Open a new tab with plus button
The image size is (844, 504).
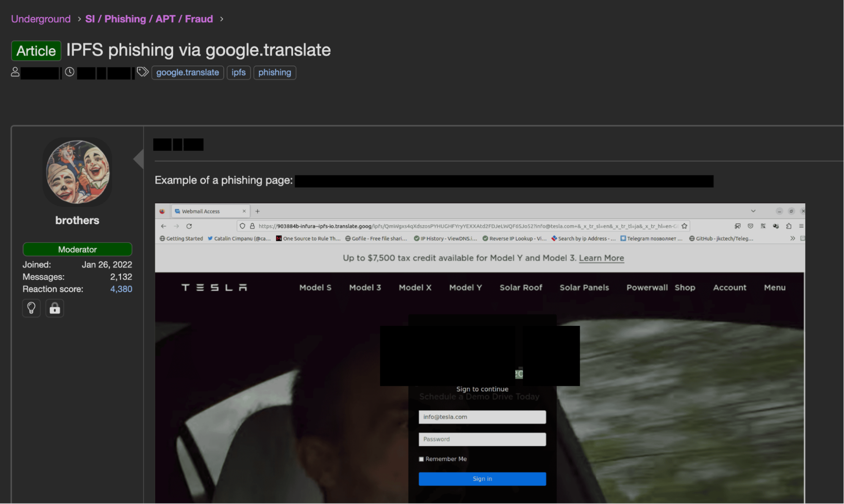point(258,211)
